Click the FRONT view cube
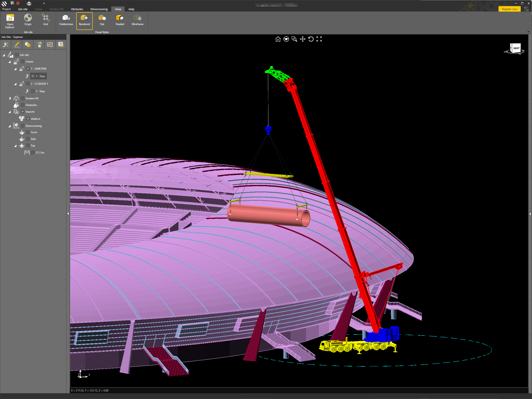Image resolution: width=532 pixels, height=399 pixels. 516,48
